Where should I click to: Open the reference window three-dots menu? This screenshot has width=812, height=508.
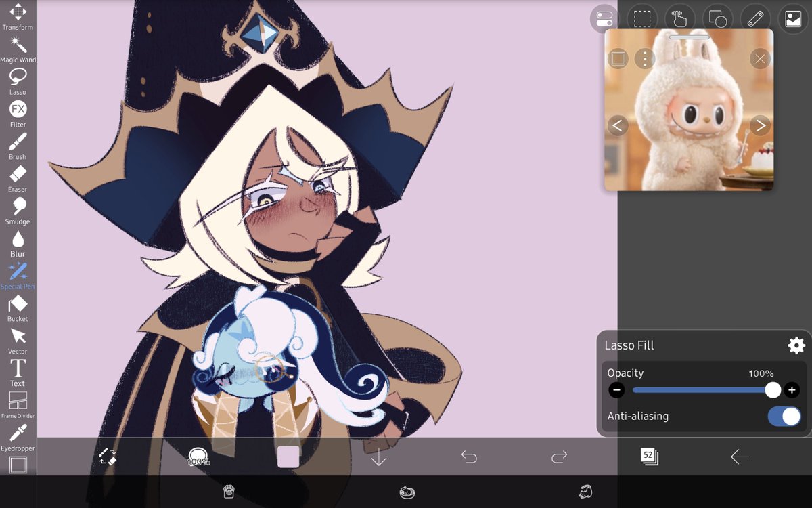645,59
